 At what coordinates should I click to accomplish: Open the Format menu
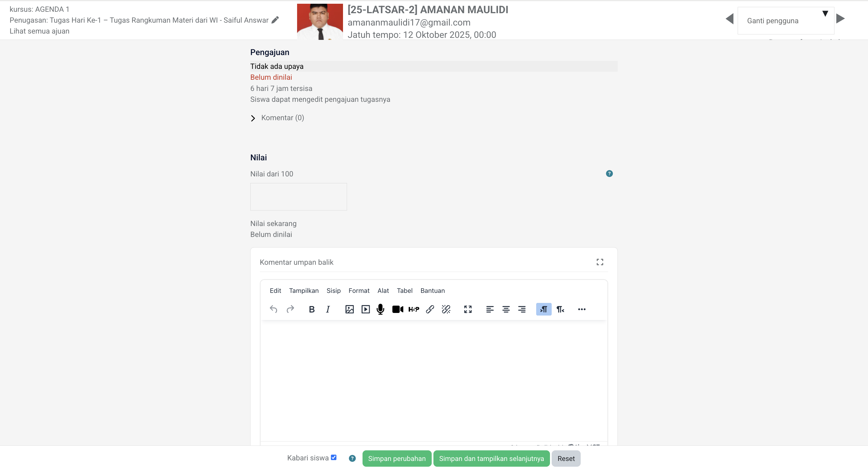click(x=359, y=291)
